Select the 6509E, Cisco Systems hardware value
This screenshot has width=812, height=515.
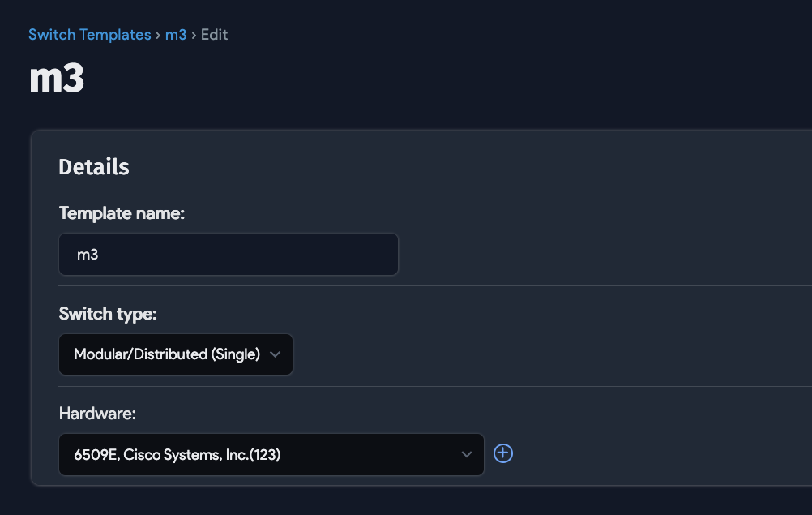tap(177, 455)
